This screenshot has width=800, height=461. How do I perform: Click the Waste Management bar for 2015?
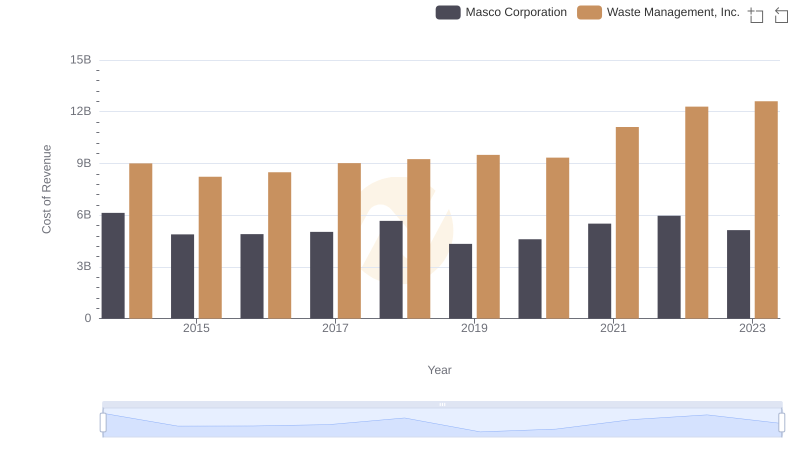210,247
